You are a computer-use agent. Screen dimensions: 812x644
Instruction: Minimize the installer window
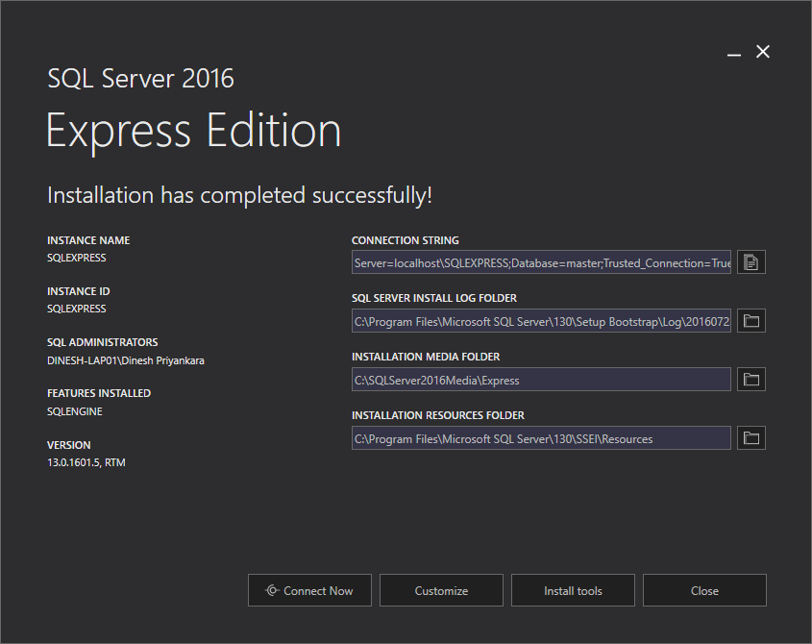coord(733,53)
